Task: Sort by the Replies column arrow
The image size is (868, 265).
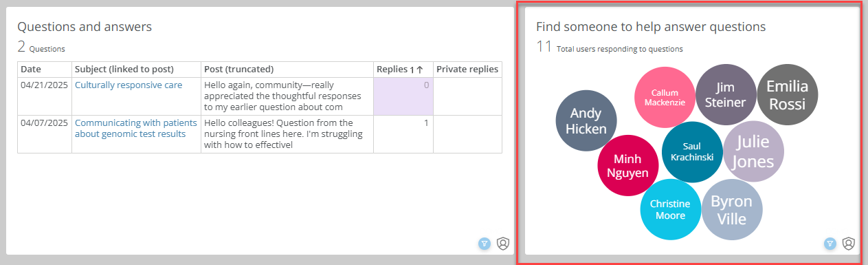Action: tap(419, 70)
